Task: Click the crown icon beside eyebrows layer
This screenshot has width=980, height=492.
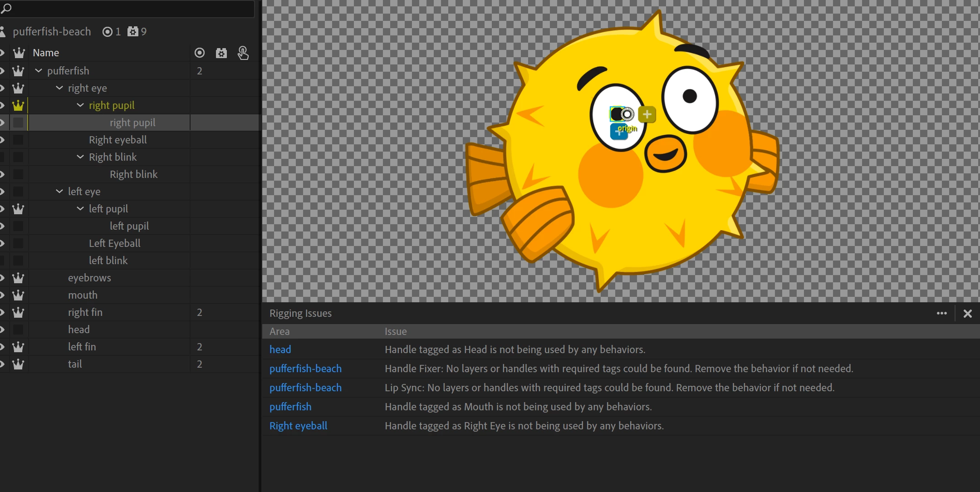Action: coord(18,278)
